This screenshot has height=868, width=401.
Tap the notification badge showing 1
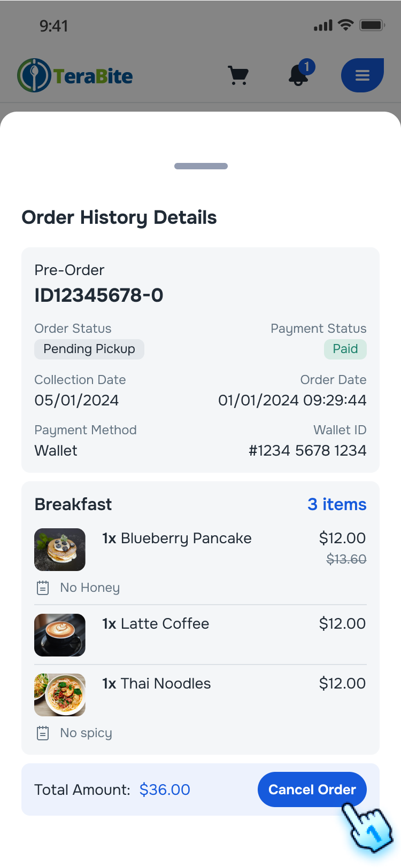[x=307, y=66]
